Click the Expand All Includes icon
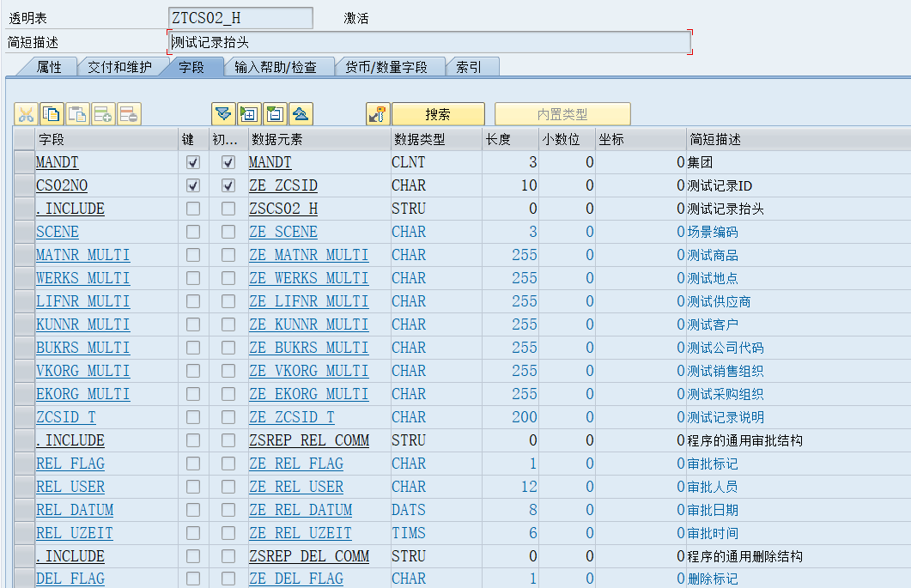This screenshot has height=588, width=911. click(223, 114)
